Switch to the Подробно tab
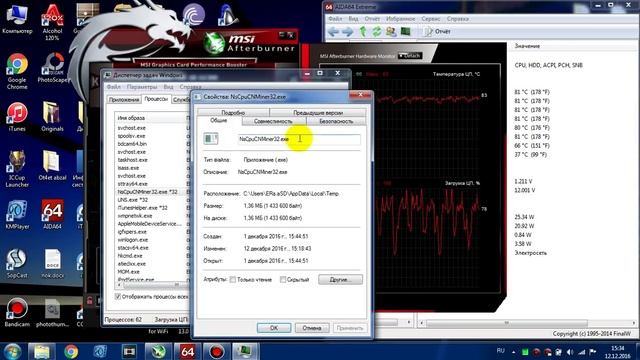The image size is (640, 360). click(x=233, y=112)
